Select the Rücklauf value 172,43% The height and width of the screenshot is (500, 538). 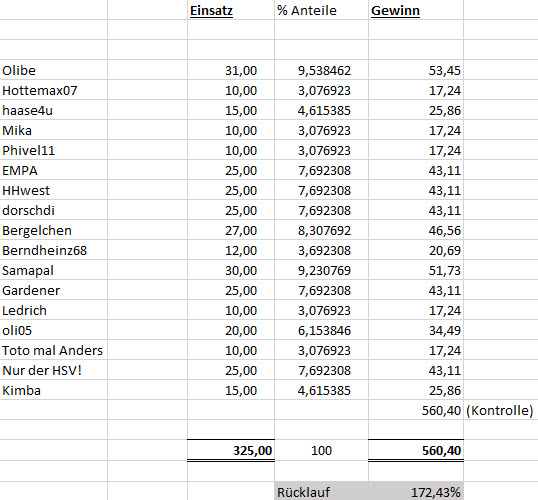point(416,492)
